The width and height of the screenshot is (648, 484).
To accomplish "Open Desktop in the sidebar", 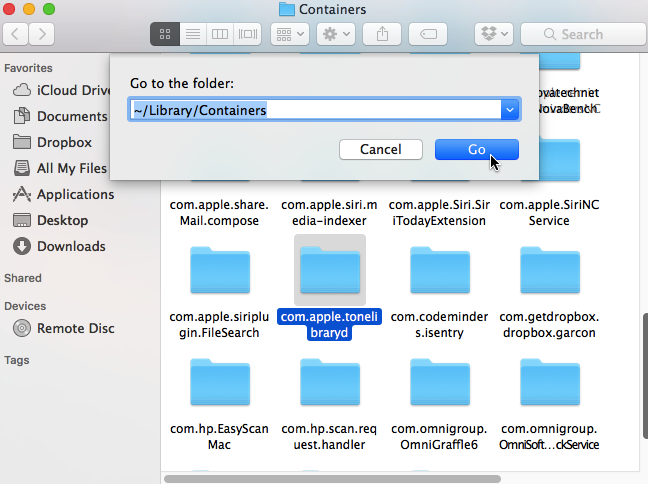I will (x=51, y=220).
